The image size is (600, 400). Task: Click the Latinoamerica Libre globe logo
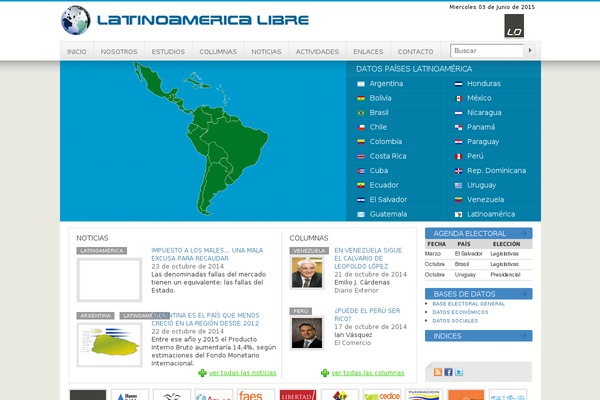(76, 20)
